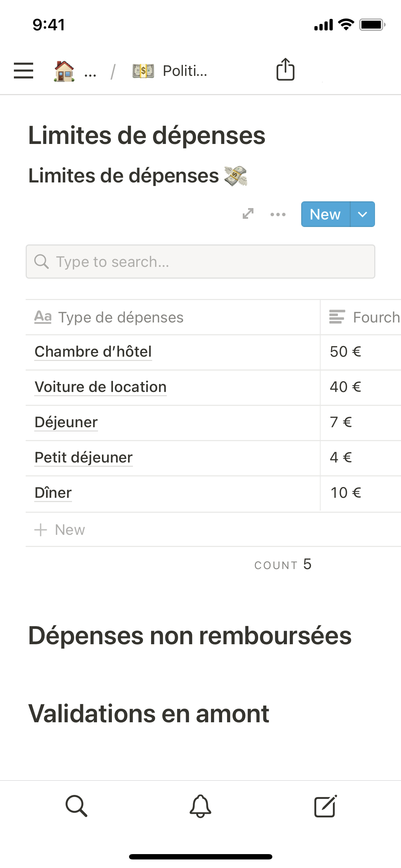Select the Type de dépenses column header
Viewport: 401px width, 868px height.
120,317
